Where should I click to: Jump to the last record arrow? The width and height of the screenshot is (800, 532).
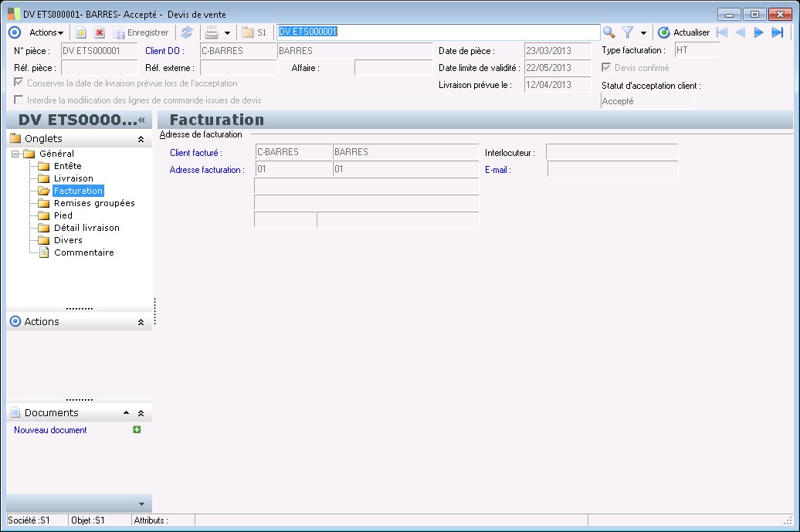coord(778,32)
